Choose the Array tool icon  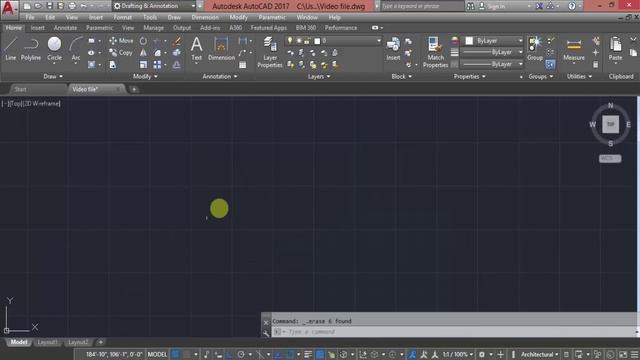pyautogui.click(x=157, y=64)
